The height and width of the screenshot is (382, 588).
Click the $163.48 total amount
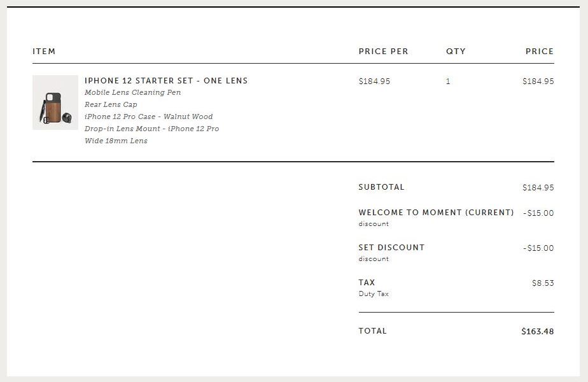537,331
